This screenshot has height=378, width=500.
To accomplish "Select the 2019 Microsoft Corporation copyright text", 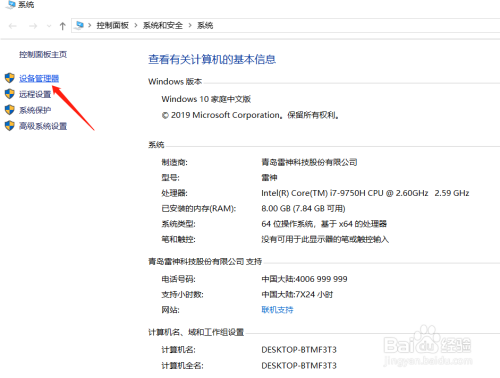I will [x=250, y=115].
